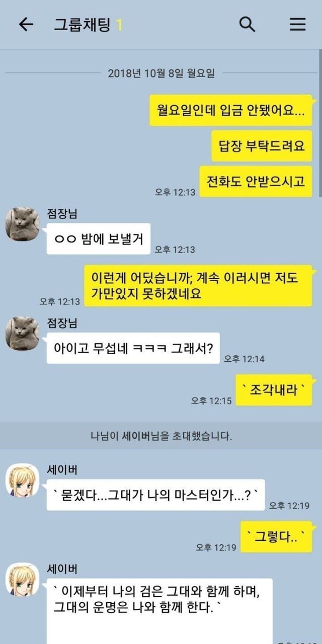Tap the '전화도 안받으시고' bubble
Image resolution: width=322 pixels, height=644 pixels.
(256, 182)
